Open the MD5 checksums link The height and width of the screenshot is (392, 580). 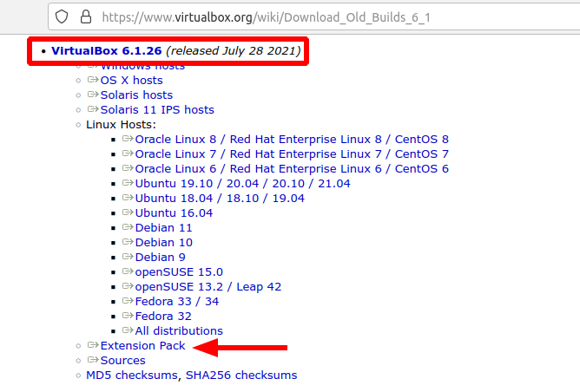coord(132,376)
